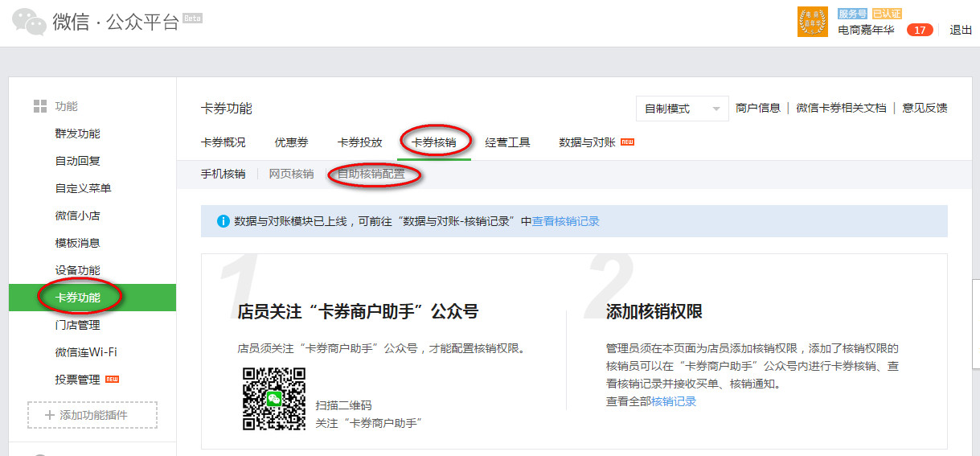Click the 卡券商户助手 QR code
This screenshot has height=456, width=980.
tap(274, 398)
